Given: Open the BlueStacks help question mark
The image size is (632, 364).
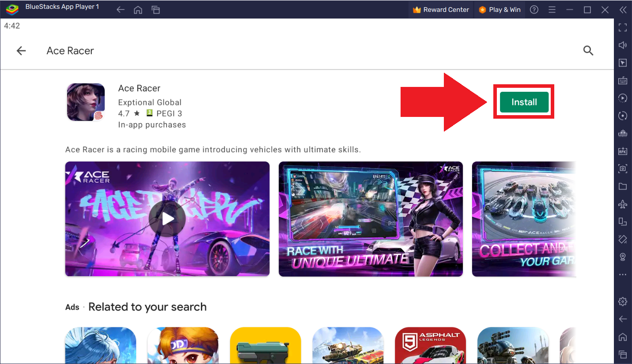Looking at the screenshot, I should [x=534, y=10].
